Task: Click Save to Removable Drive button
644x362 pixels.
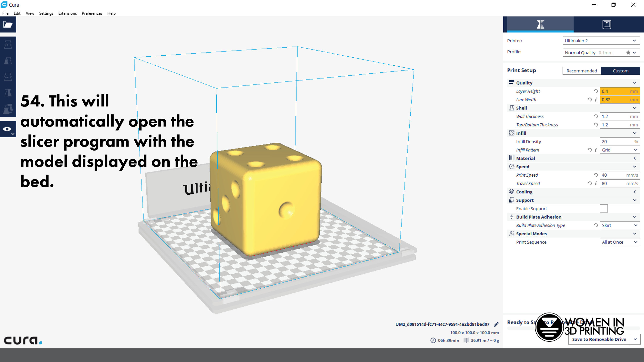Action: pyautogui.click(x=599, y=339)
